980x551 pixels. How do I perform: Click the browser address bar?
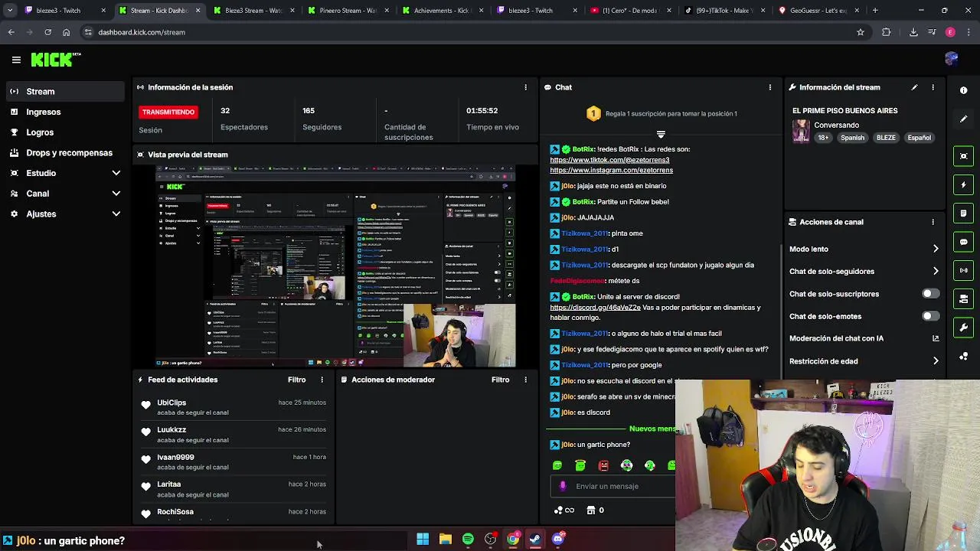pos(467,32)
